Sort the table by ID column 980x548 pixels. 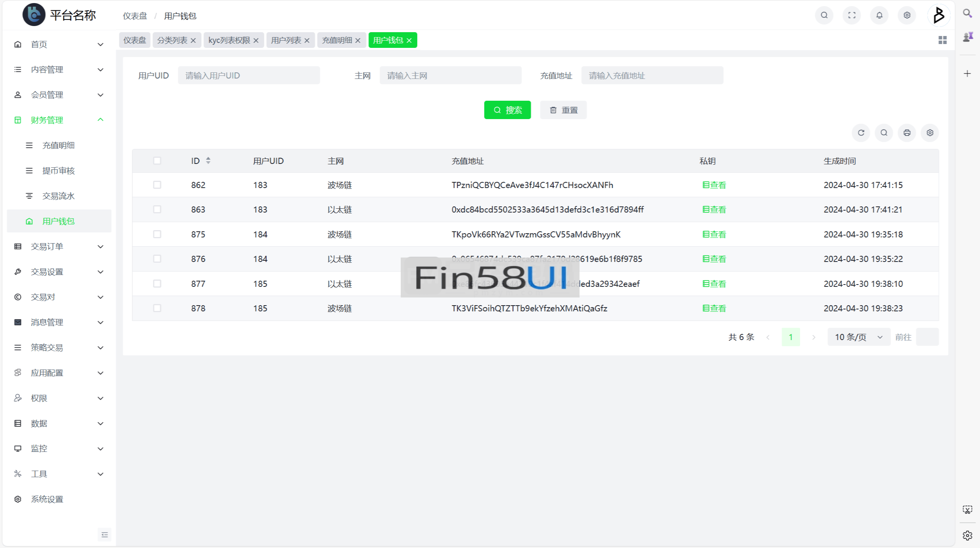208,161
